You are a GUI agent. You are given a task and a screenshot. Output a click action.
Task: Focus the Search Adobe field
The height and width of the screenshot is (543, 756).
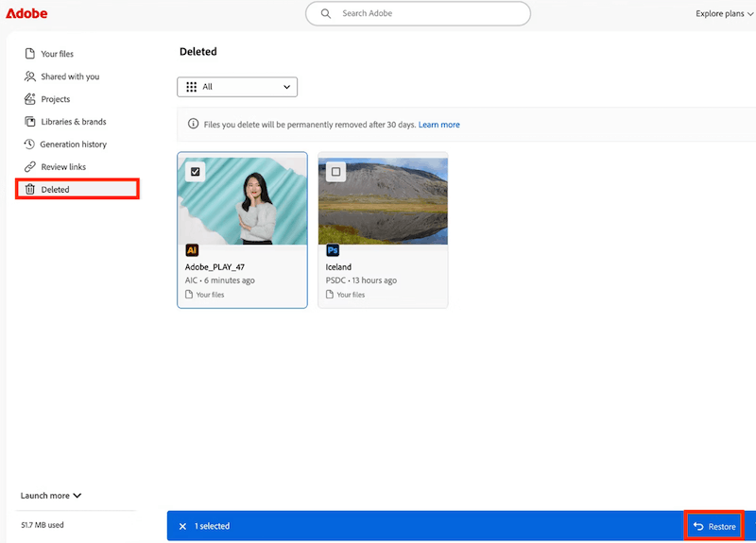pos(418,13)
